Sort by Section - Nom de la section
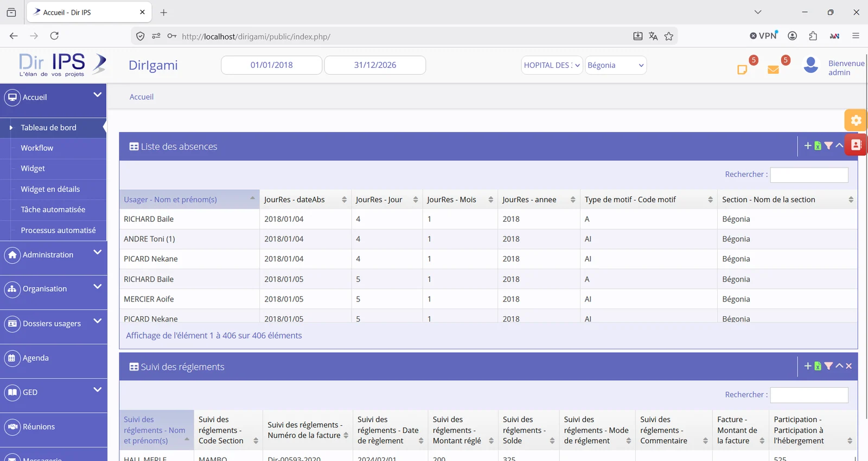868x461 pixels. (787, 200)
